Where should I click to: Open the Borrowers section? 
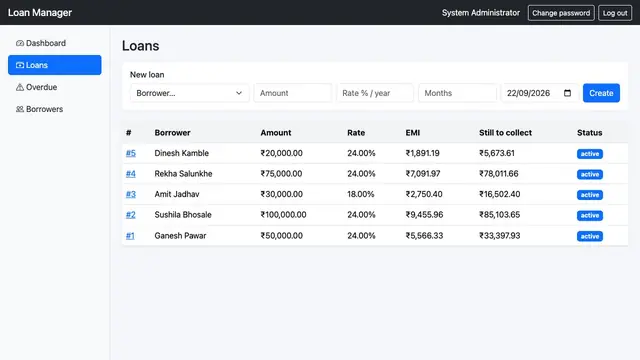click(55, 109)
